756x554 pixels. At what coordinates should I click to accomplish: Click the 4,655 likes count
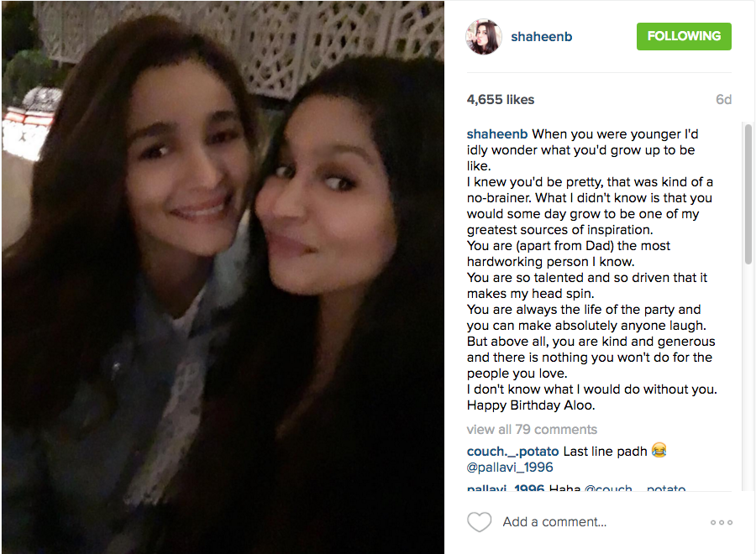tap(501, 99)
